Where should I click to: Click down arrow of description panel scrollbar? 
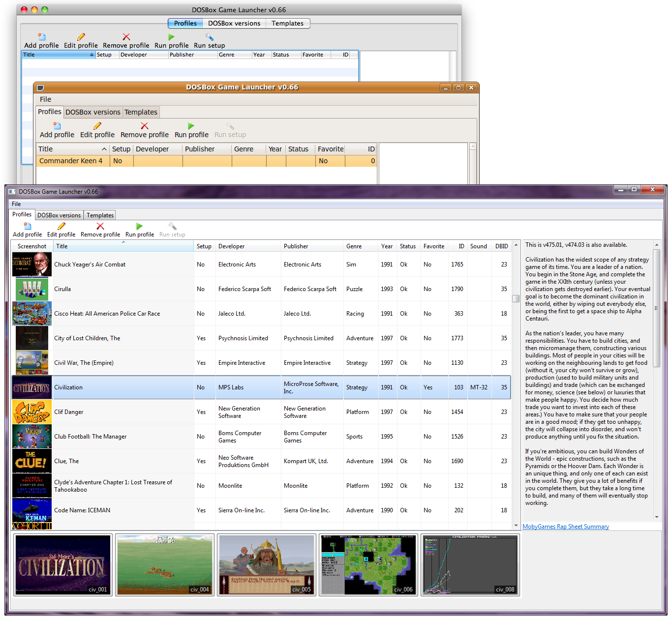[657, 517]
